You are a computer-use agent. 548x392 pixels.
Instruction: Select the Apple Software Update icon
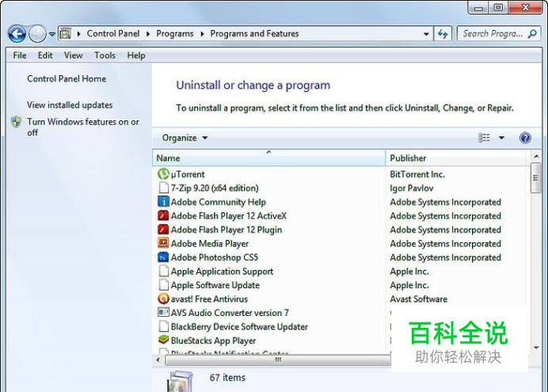tap(164, 285)
